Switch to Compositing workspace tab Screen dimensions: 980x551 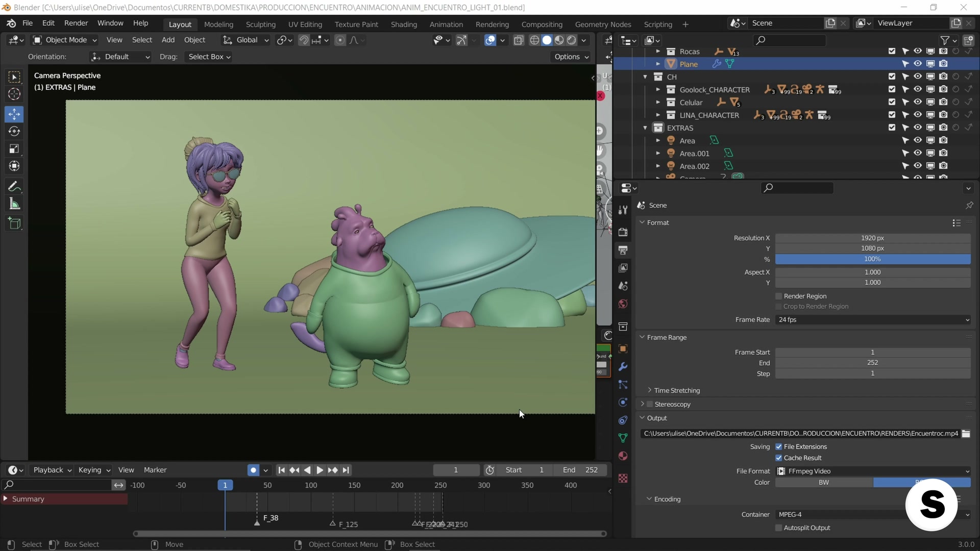click(x=542, y=24)
